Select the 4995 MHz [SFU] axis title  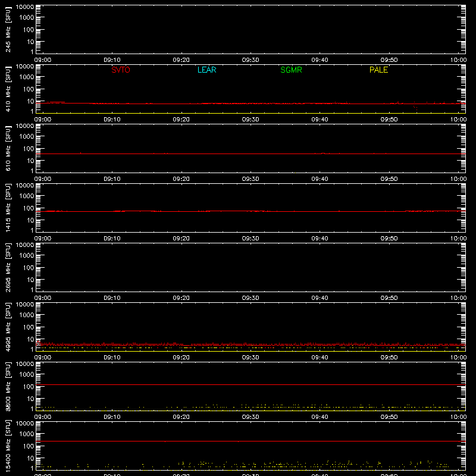[x=8, y=327]
